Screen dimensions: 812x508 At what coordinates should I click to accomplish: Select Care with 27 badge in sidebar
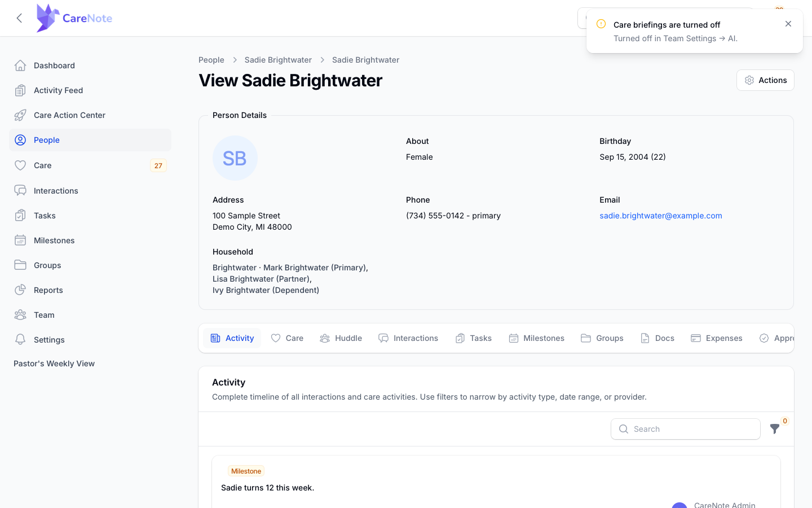(x=90, y=165)
